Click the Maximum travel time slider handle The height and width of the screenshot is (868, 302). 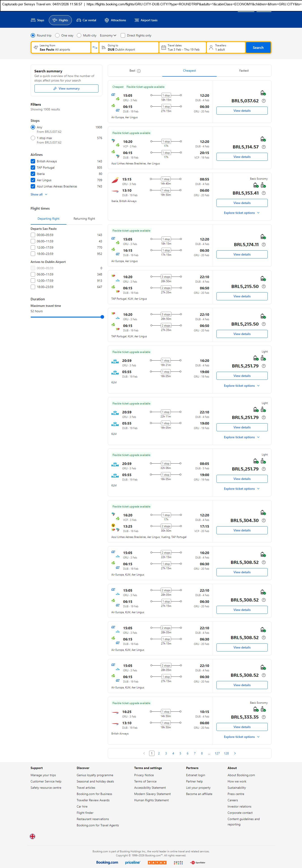(102, 317)
